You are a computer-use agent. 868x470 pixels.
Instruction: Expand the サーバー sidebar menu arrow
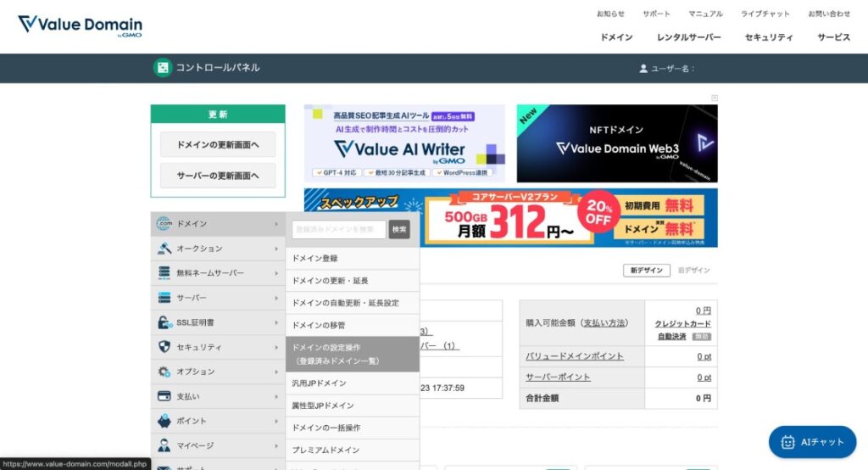coord(276,298)
